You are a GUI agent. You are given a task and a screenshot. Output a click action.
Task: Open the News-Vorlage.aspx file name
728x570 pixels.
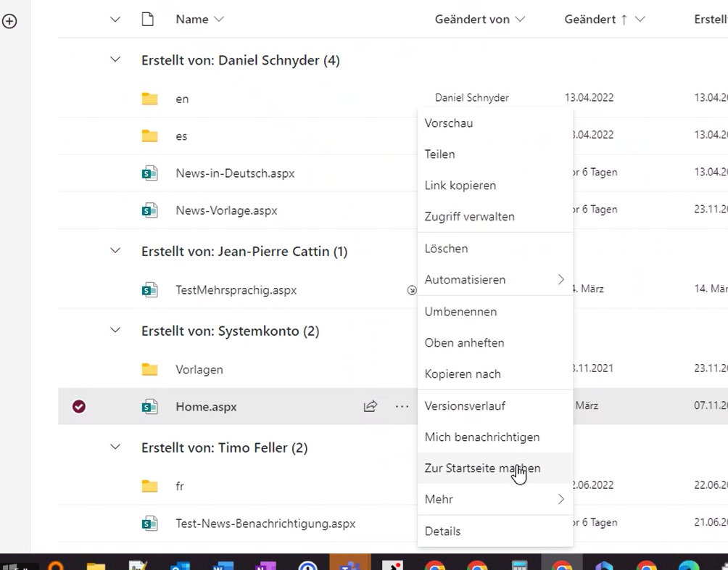click(226, 210)
